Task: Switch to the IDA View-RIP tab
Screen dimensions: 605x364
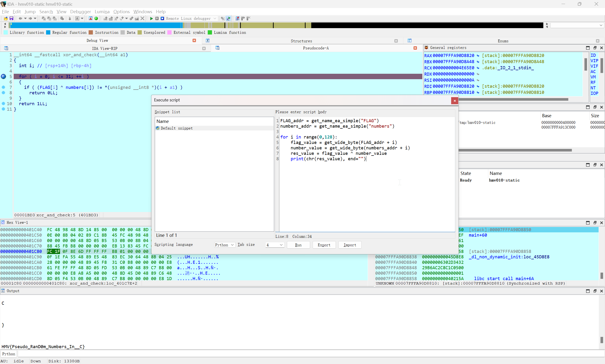Action: (x=105, y=48)
